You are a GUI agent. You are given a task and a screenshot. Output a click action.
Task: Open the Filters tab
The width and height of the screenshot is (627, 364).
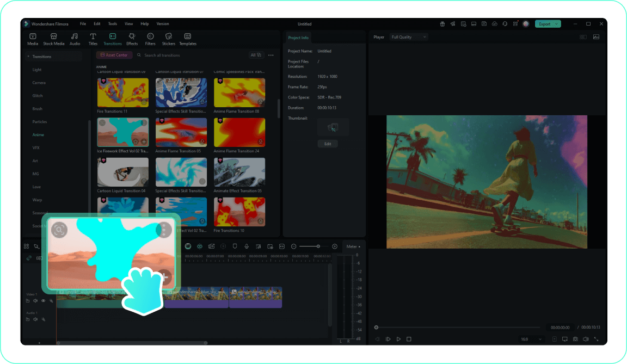tap(150, 39)
